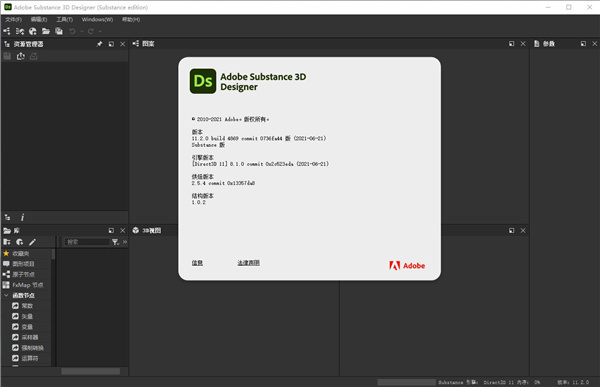The height and width of the screenshot is (387, 600).
Task: Click the 3D View panel sphere icon
Action: (x=136, y=230)
